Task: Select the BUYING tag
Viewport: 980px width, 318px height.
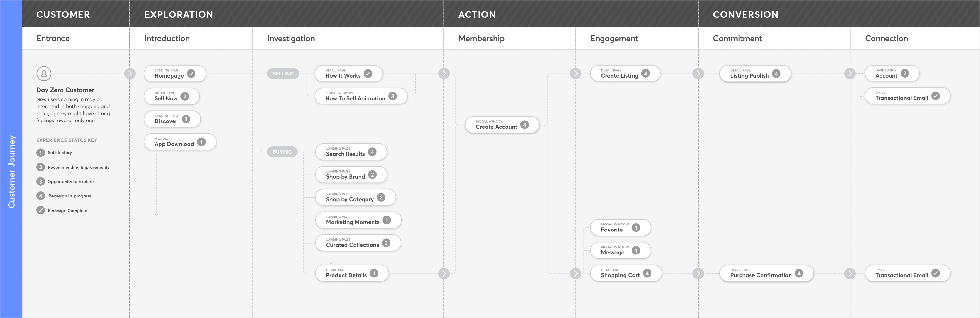Action: tap(282, 152)
